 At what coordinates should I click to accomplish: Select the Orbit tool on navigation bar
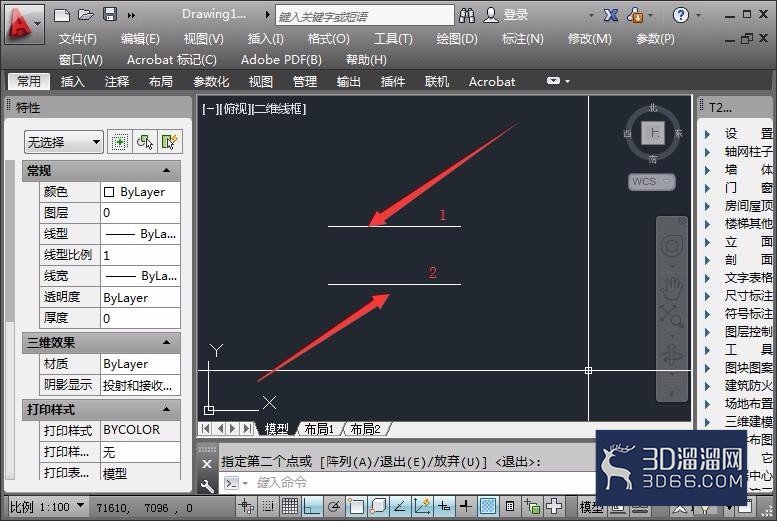coord(671,355)
